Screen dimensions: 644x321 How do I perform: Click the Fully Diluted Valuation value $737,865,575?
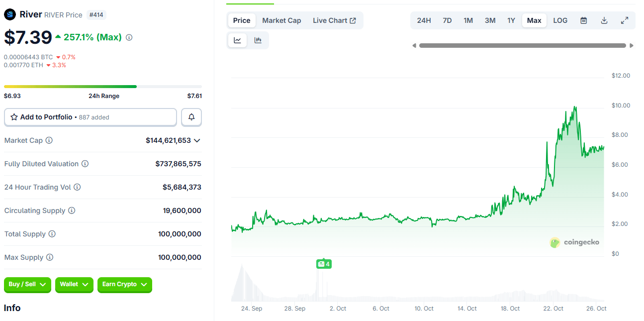click(x=178, y=164)
